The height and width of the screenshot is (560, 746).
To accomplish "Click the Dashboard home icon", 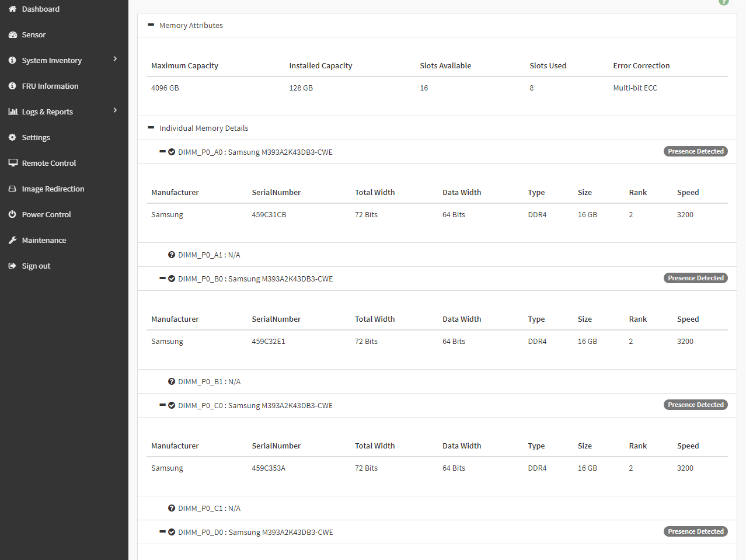I will (x=12, y=9).
